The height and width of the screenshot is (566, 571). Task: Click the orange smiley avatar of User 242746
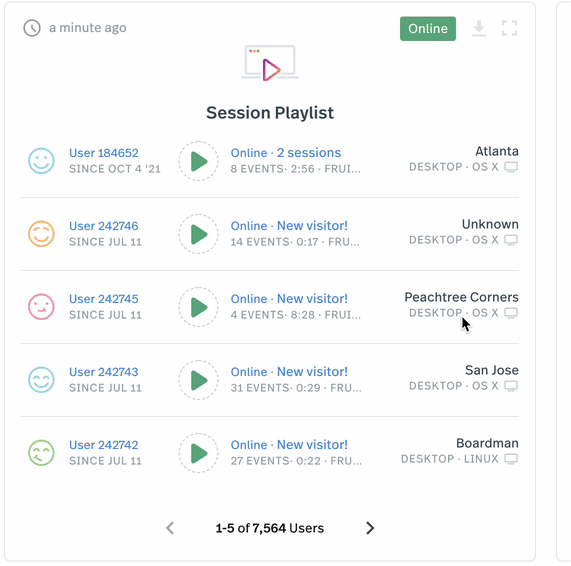[42, 234]
